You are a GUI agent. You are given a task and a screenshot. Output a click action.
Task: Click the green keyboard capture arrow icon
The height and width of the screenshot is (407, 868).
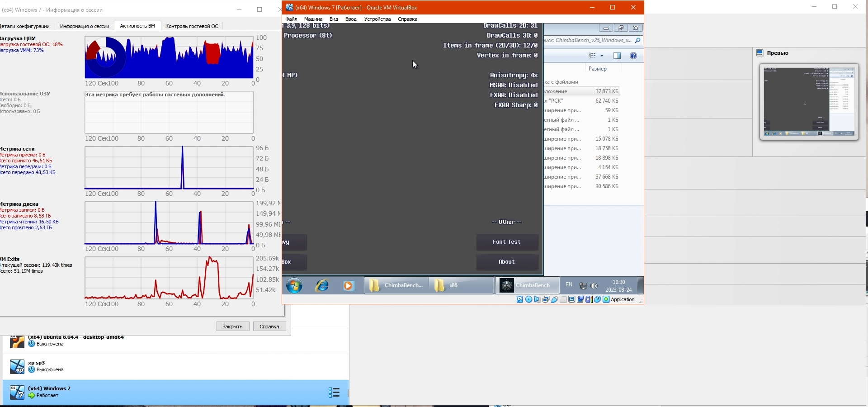(x=606, y=299)
